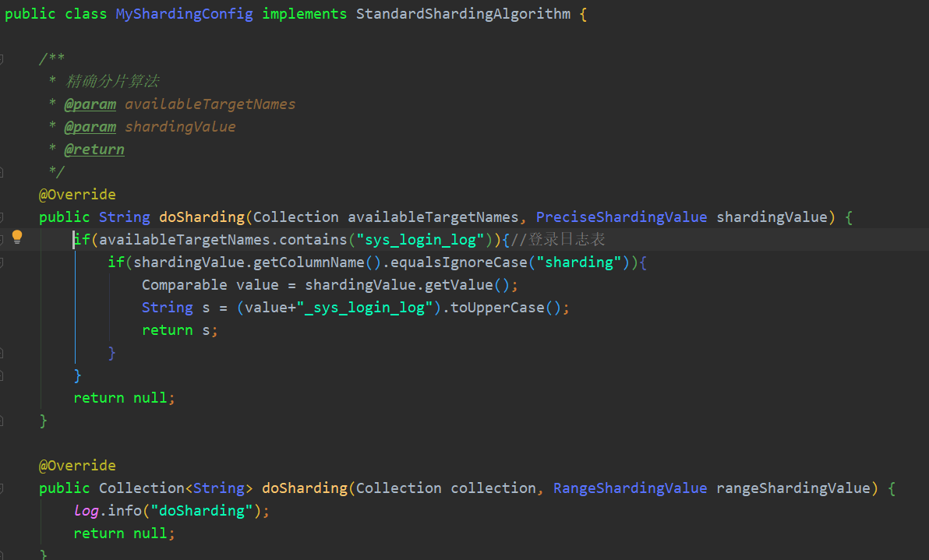Click the toUpperCase method call
The width and height of the screenshot is (929, 560).
point(498,308)
